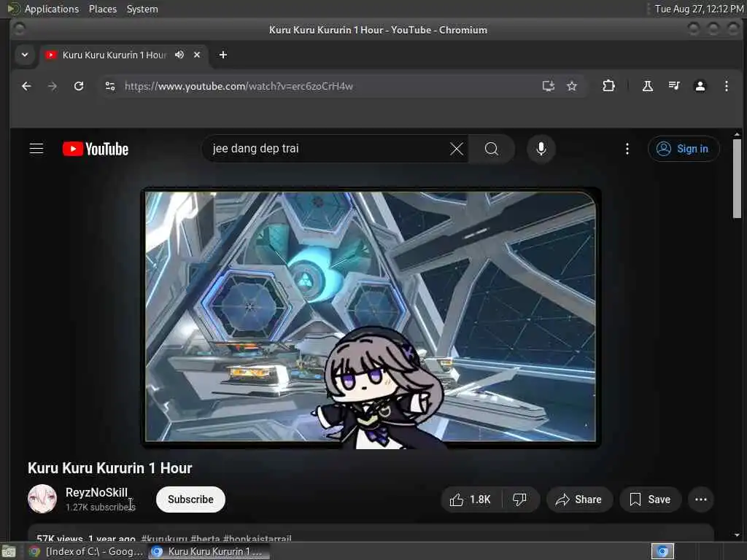This screenshot has width=747, height=560.
Task: Clear the search query with X
Action: (457, 149)
